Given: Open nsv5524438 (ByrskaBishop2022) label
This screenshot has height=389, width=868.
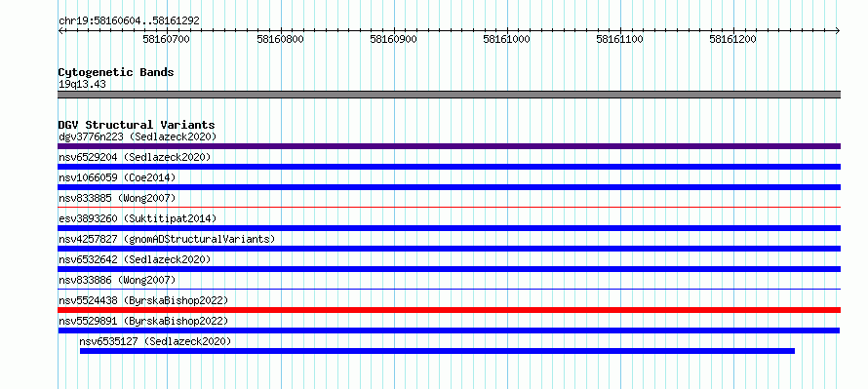Looking at the screenshot, I should point(143,300).
